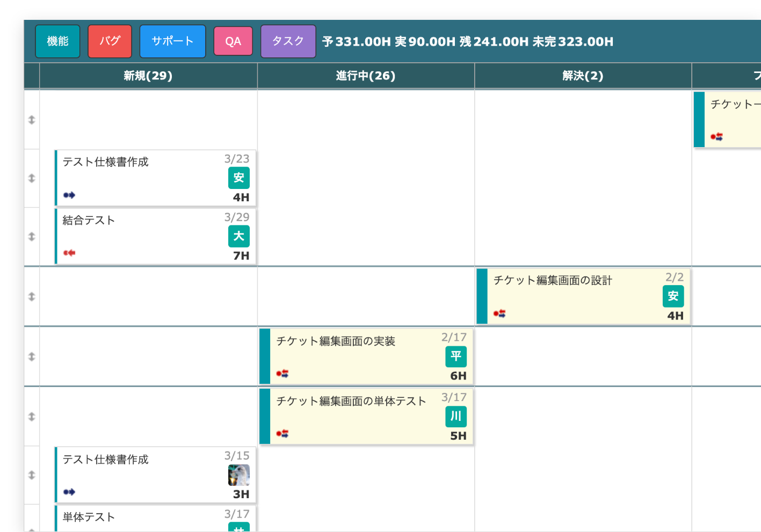Viewport: 761px width, 532px height.
Task: Click the 3/17 date on チケット編集画面の単体テスト card
Action: point(454,397)
